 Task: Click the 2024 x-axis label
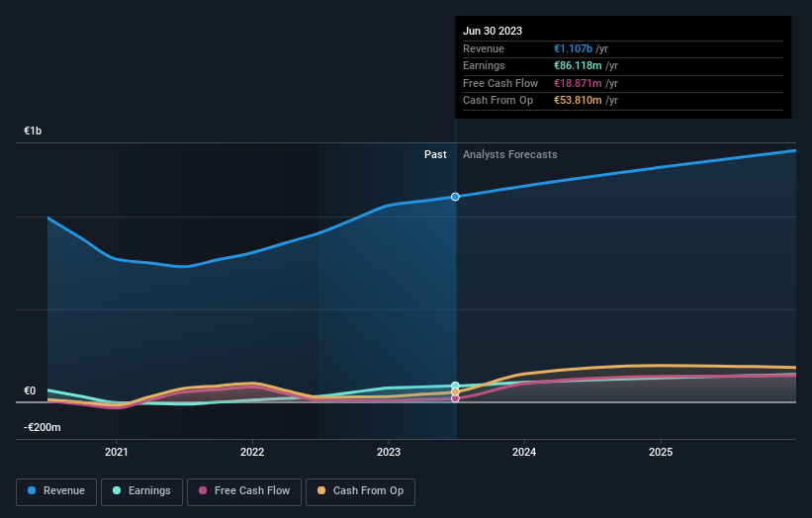tap(524, 453)
